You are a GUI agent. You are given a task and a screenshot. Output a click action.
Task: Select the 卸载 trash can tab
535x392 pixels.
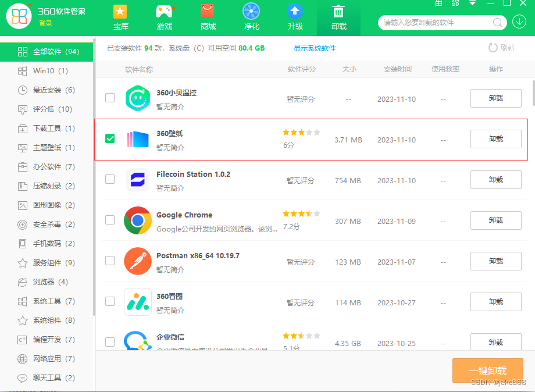coord(338,17)
